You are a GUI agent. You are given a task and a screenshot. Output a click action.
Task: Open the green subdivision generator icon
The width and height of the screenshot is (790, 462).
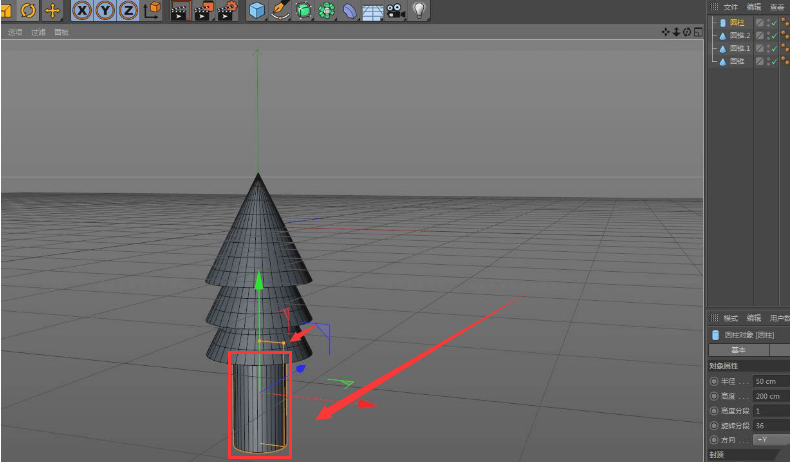pyautogui.click(x=303, y=10)
